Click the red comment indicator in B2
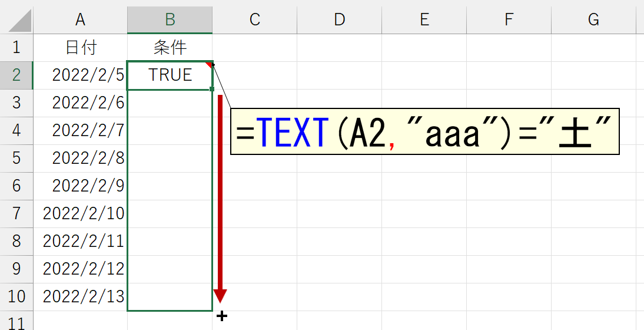 coord(209,64)
